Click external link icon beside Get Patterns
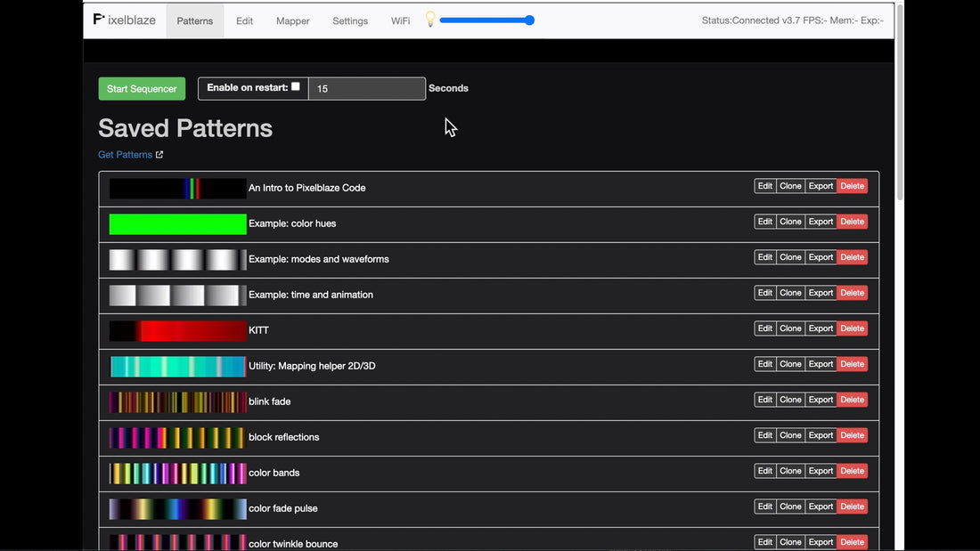Screen dimensions: 980x551 pos(159,155)
